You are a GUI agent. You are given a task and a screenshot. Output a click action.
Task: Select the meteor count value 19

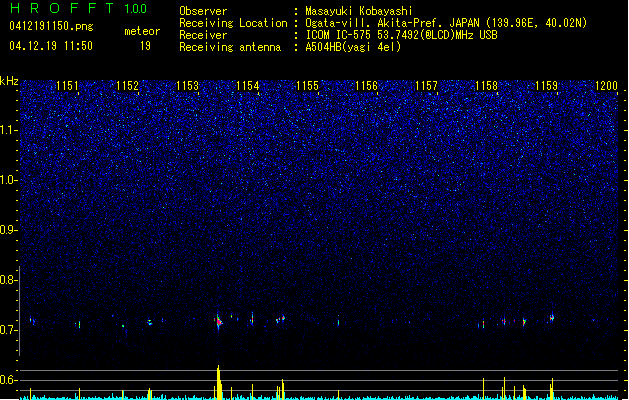(145, 46)
